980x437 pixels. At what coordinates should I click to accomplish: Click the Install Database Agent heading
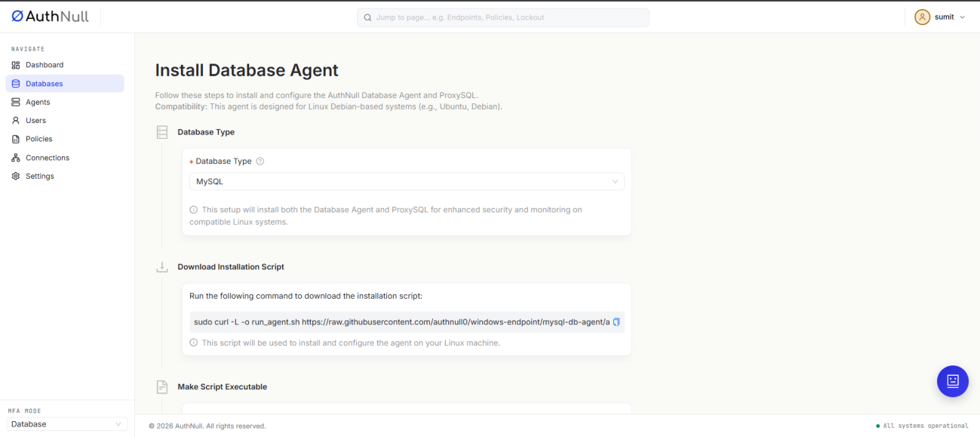pyautogui.click(x=247, y=70)
